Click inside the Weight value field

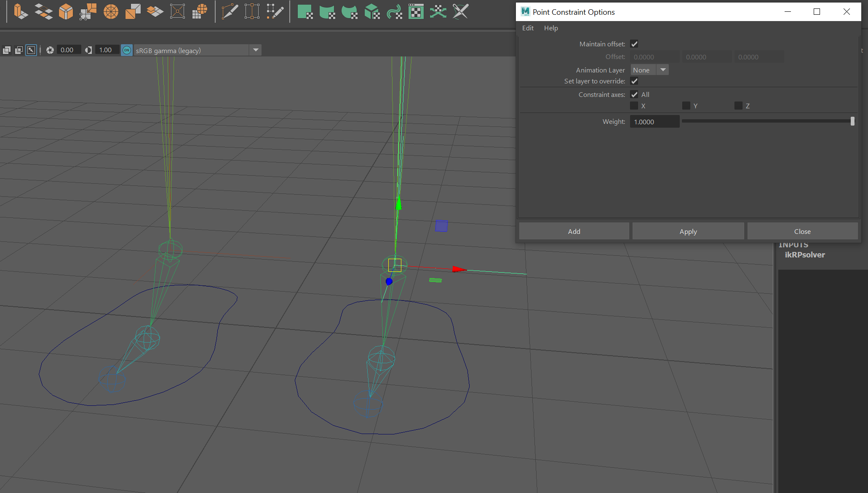click(x=654, y=121)
